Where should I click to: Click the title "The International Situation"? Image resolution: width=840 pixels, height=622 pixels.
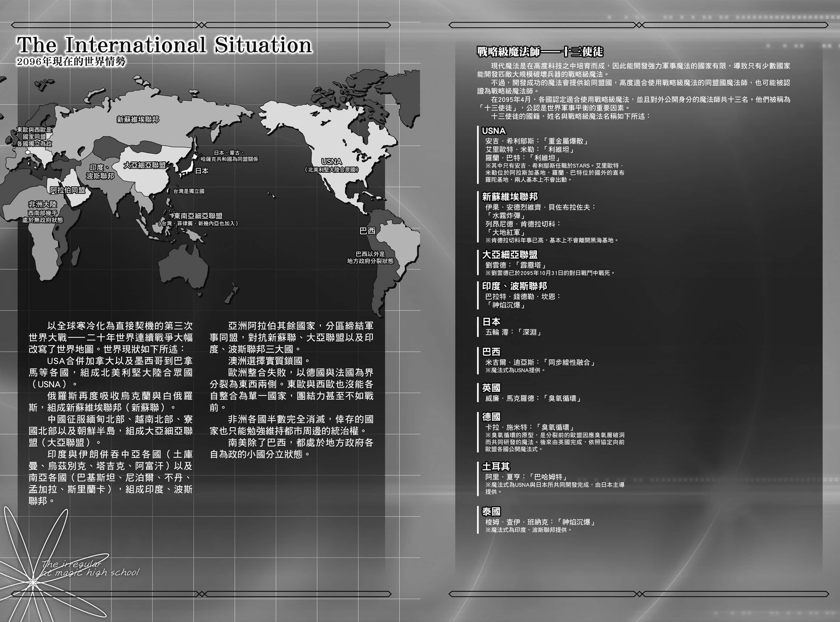coord(164,45)
